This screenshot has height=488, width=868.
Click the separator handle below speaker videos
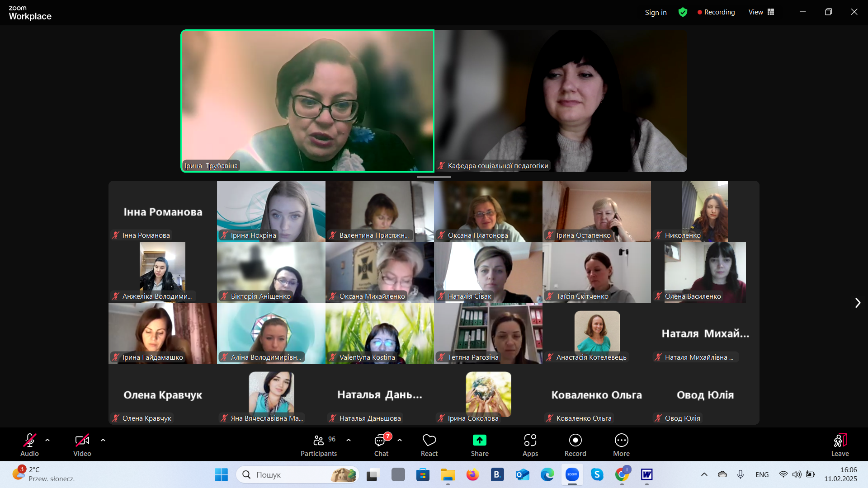(x=434, y=177)
